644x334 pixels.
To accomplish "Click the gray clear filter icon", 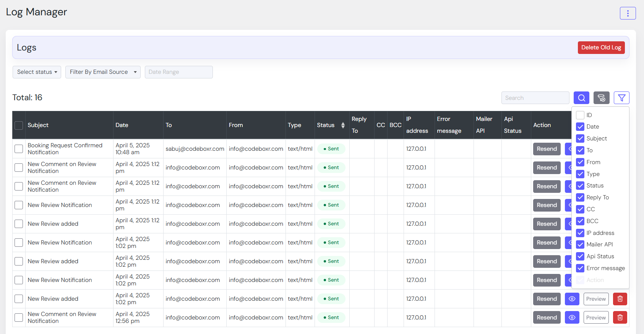I will point(601,98).
